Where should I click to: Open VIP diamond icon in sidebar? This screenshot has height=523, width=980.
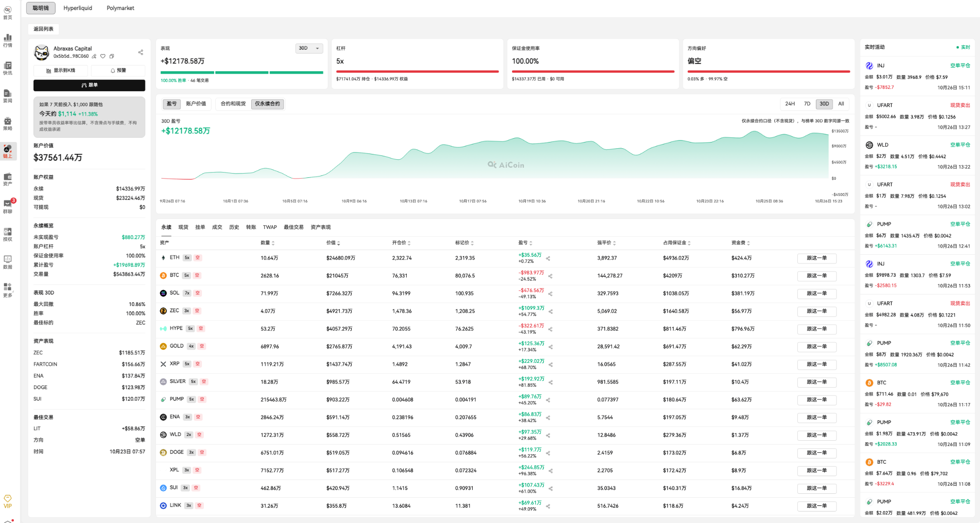click(8, 501)
